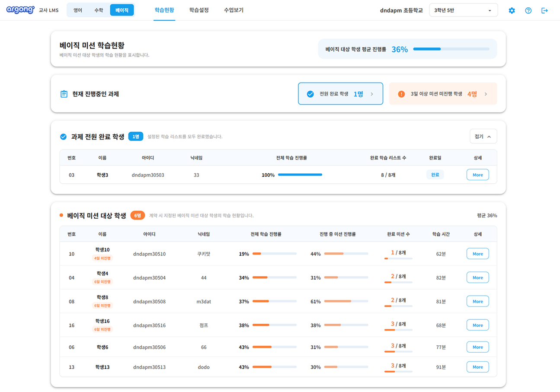Click the 완료 status badge for 학생3
The width and height of the screenshot is (560, 392).
point(435,175)
